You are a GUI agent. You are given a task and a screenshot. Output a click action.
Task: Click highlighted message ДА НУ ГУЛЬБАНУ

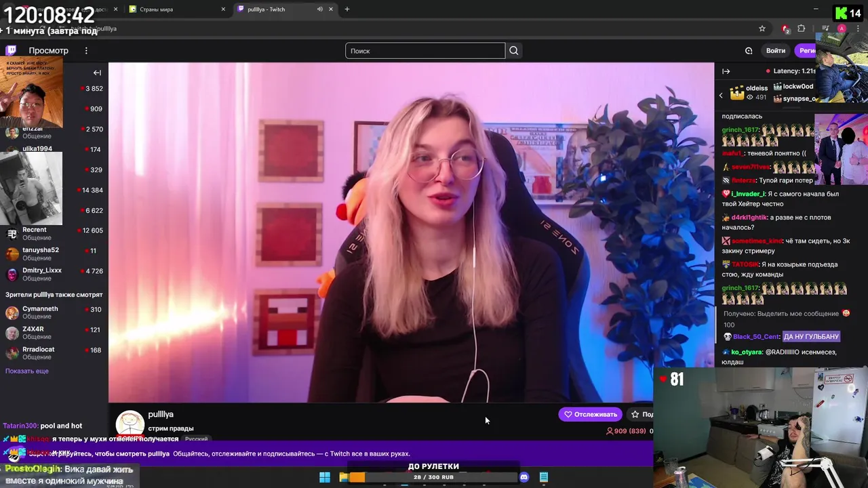point(812,337)
